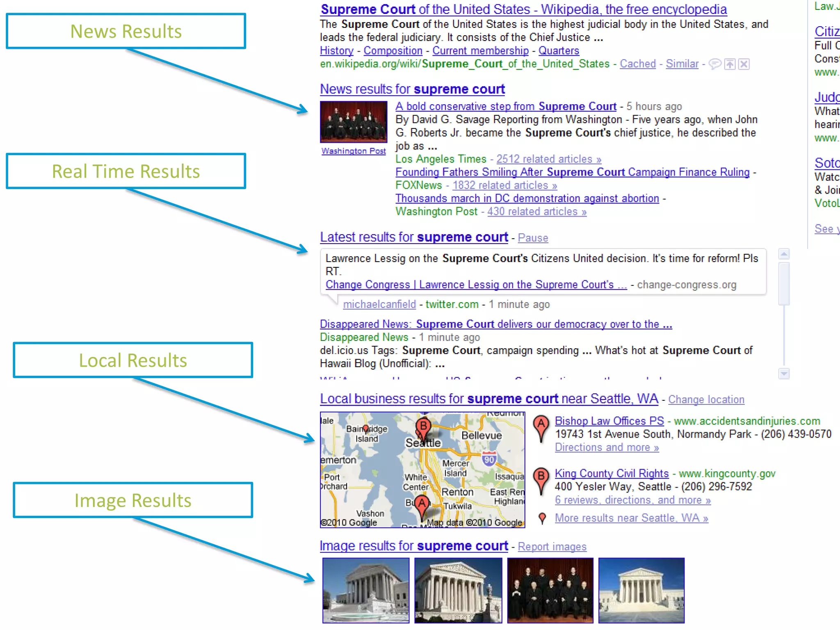Open Disappeared News headline link
The height and width of the screenshot is (630, 840).
[x=496, y=324]
